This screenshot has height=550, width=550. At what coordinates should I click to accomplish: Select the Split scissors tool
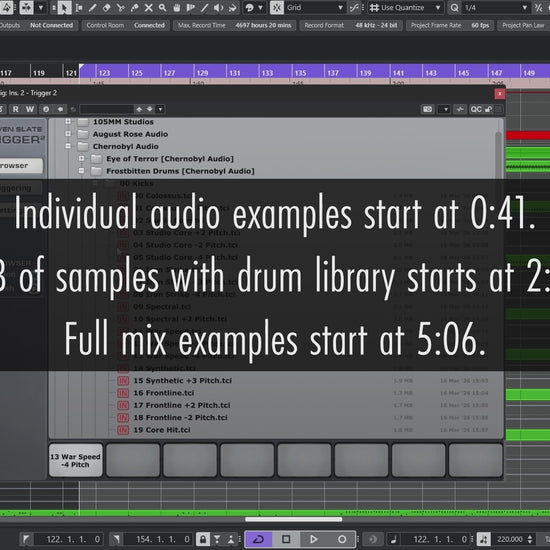(120, 7)
